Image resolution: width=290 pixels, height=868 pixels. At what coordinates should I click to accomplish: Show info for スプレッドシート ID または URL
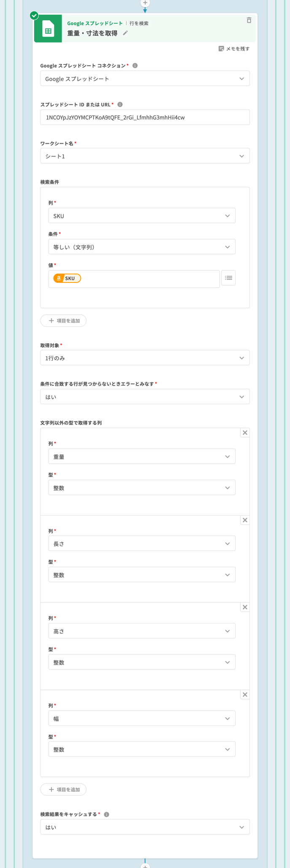120,105
